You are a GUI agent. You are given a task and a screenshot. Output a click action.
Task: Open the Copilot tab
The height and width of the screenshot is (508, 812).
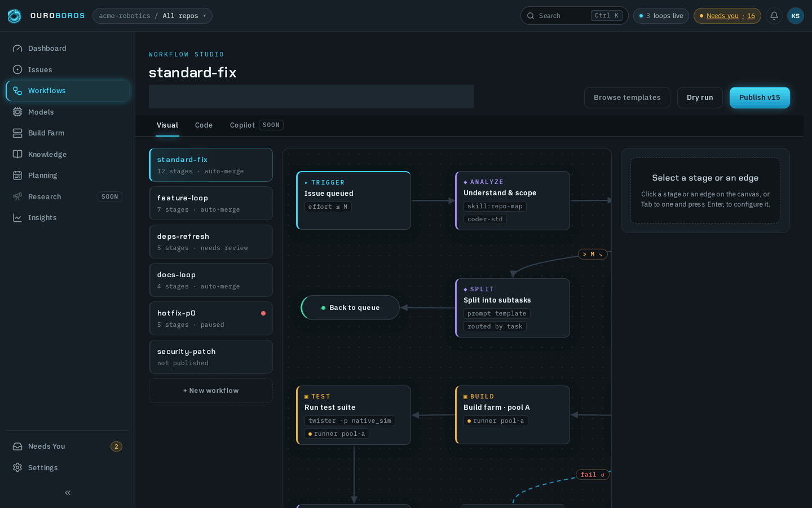click(x=256, y=125)
